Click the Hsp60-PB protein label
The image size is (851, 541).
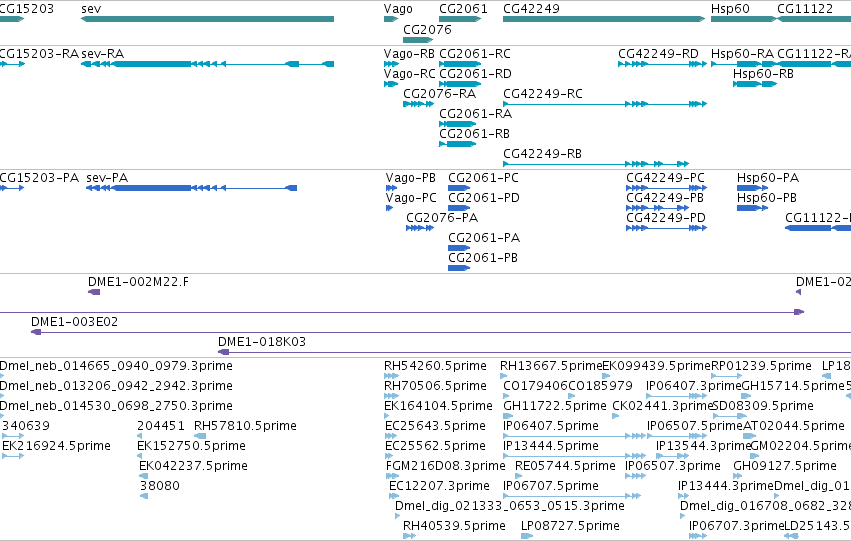click(x=767, y=198)
